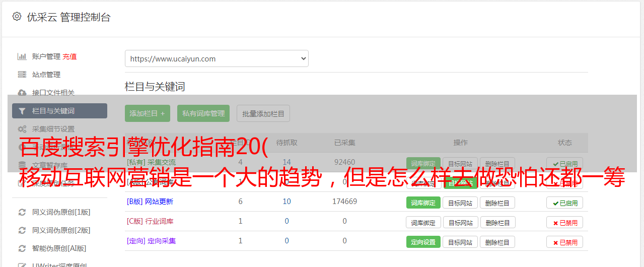Click 目标网站 for the 行业词库 row
The width and height of the screenshot is (644, 267).
460,222
